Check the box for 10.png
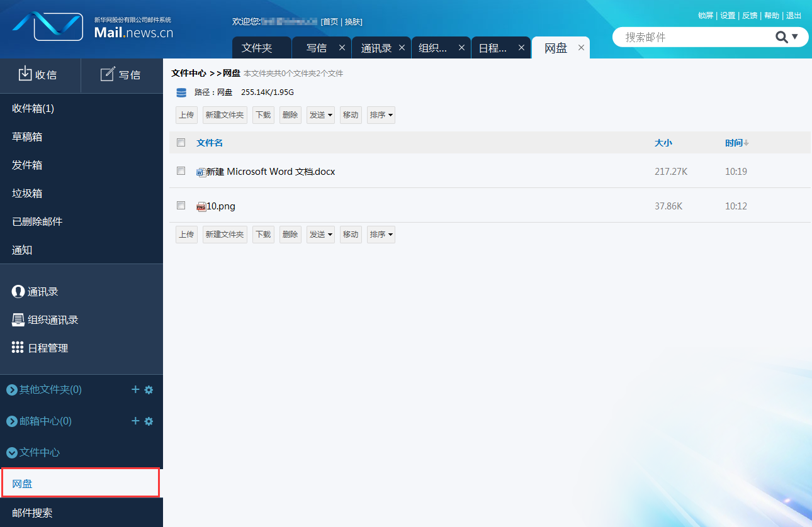The image size is (812, 527). (x=181, y=206)
